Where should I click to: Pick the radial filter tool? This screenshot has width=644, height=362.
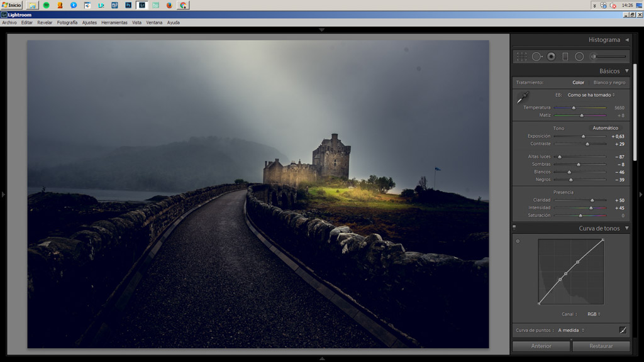(579, 57)
